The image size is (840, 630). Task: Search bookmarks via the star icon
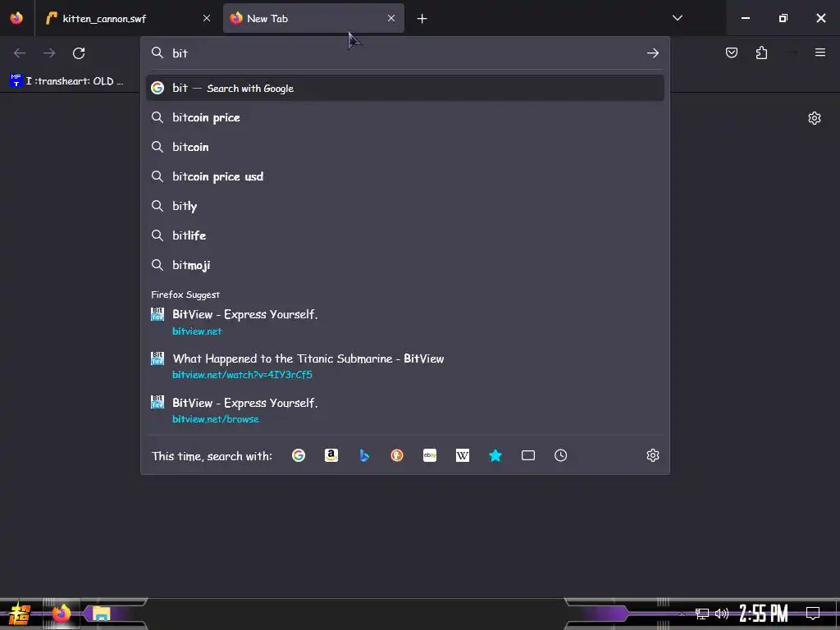click(495, 455)
